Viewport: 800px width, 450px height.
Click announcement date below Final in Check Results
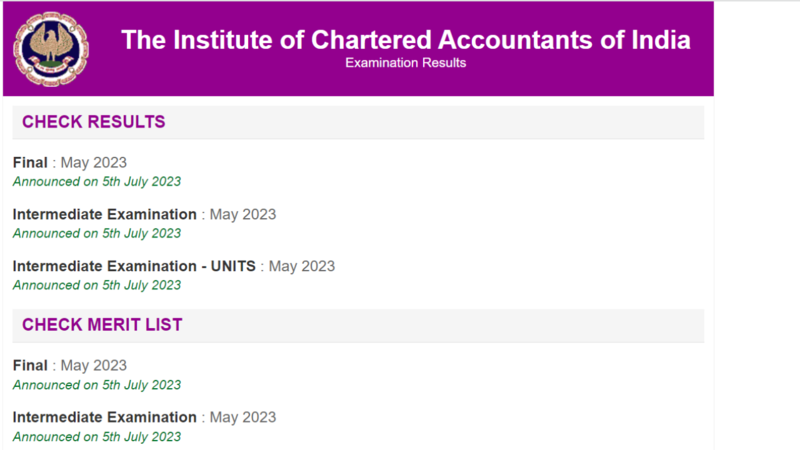coord(97,182)
